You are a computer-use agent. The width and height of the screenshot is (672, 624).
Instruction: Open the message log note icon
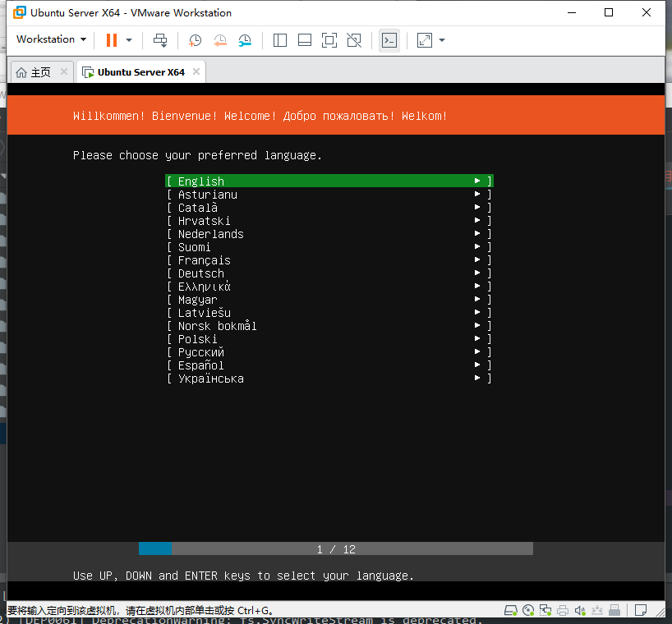coord(641,610)
